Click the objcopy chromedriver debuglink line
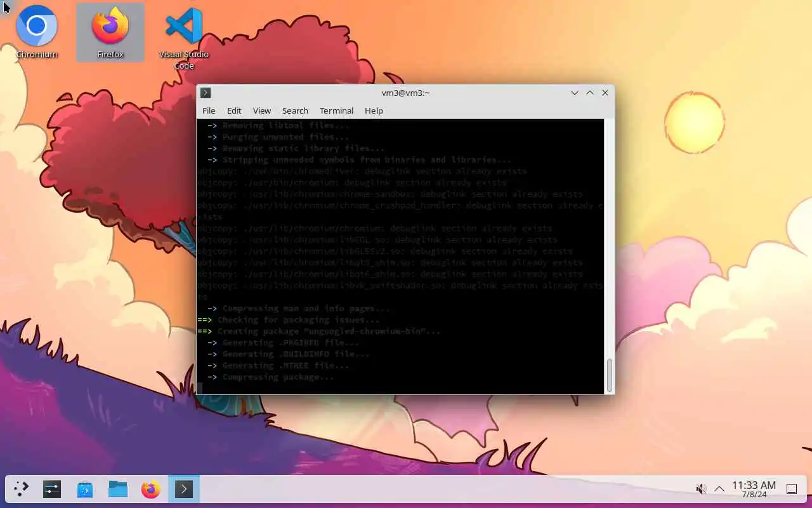The height and width of the screenshot is (508, 812). click(362, 171)
